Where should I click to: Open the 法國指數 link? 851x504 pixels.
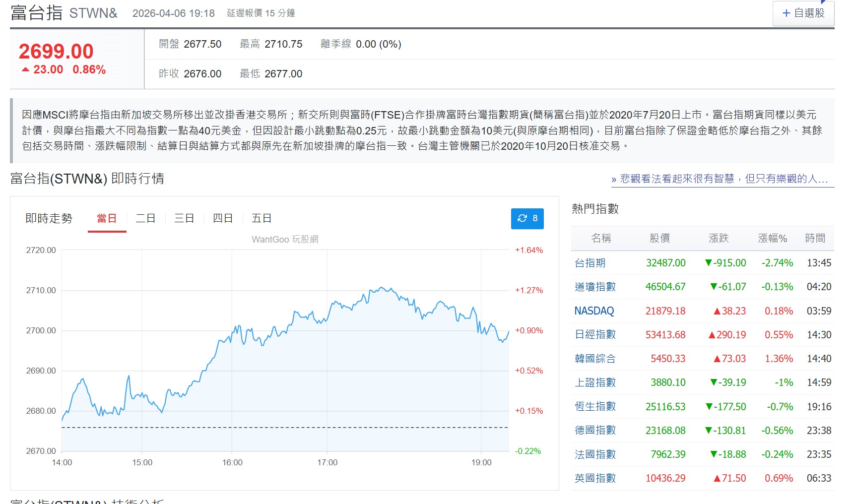pos(595,454)
